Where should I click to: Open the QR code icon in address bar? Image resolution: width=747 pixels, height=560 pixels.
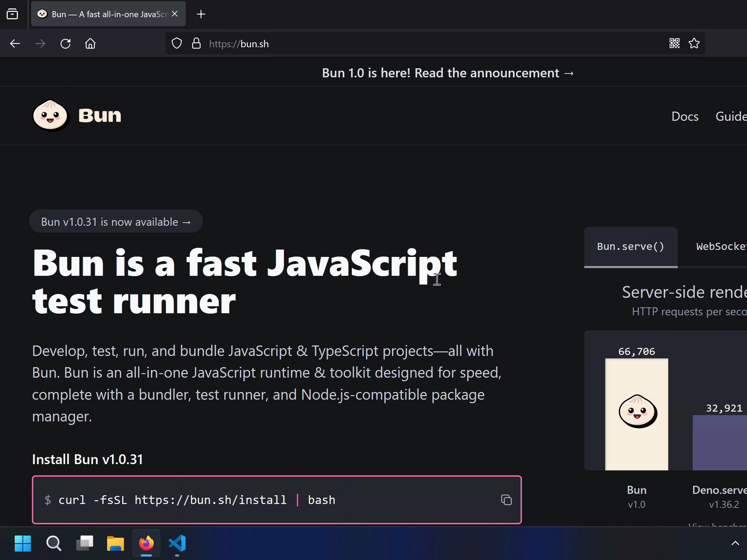click(675, 43)
